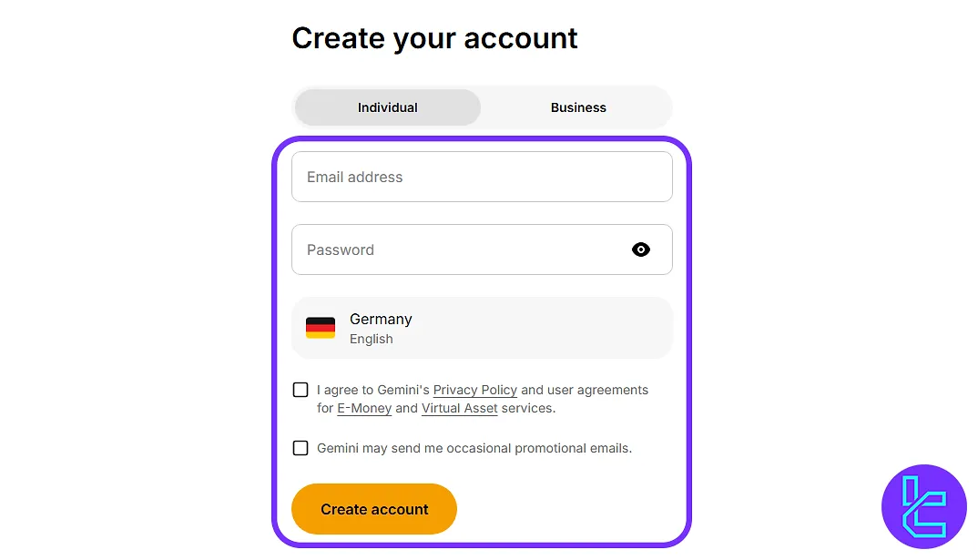Enable the promotional emails checkbox
This screenshot has height=560, width=978.
(301, 448)
